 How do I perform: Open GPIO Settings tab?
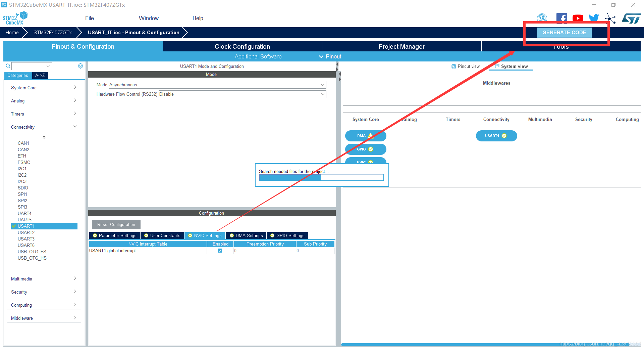point(287,235)
